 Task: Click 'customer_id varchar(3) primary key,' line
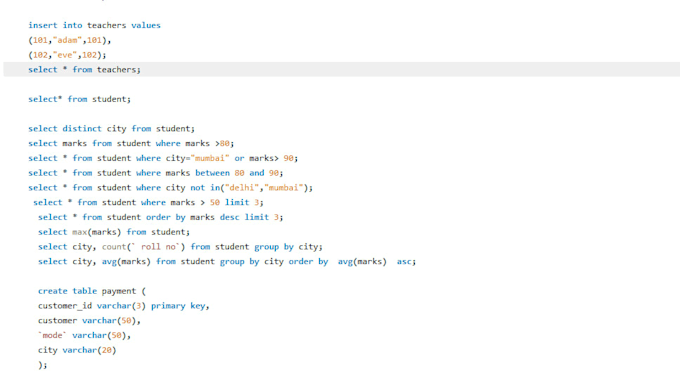coord(124,305)
